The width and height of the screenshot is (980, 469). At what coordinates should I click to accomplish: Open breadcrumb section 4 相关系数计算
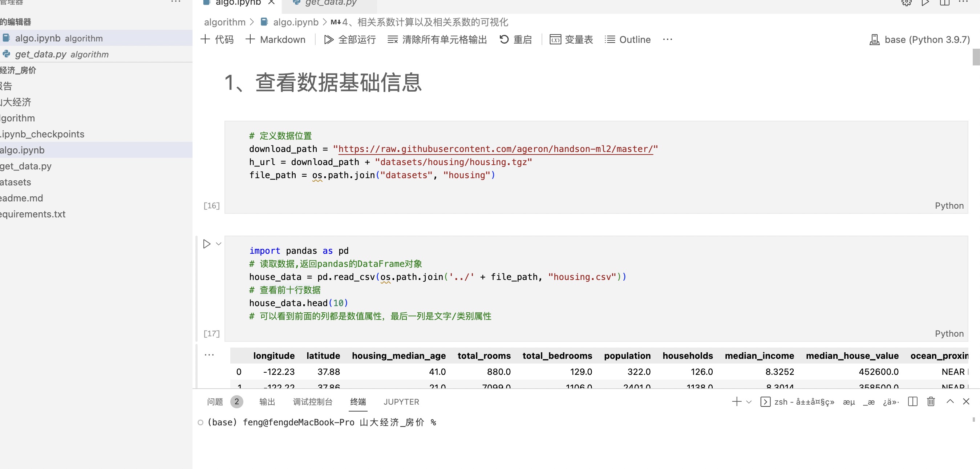(419, 22)
